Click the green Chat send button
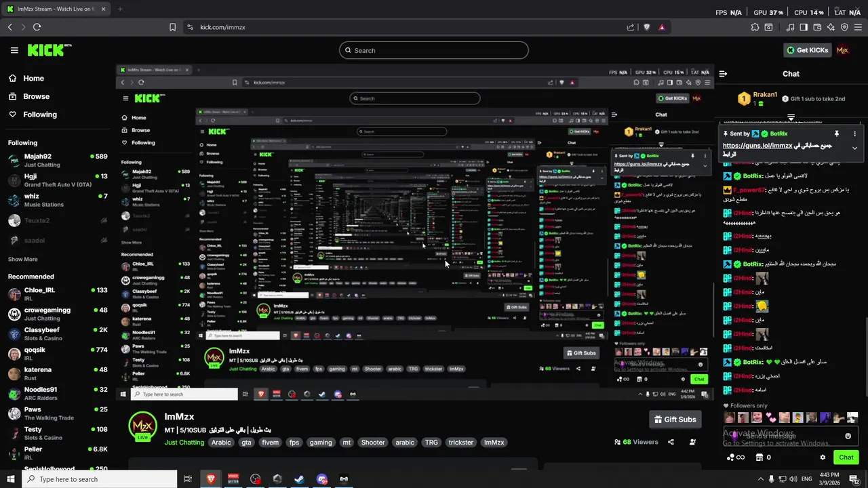 846,457
